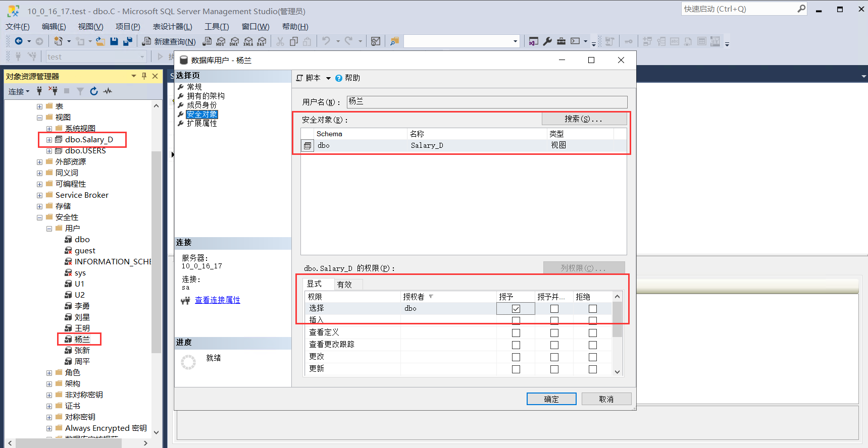Viewport: 868px width, 448px height.
Task: Check Grant for 查看更改跟踪 permission
Action: (516, 345)
